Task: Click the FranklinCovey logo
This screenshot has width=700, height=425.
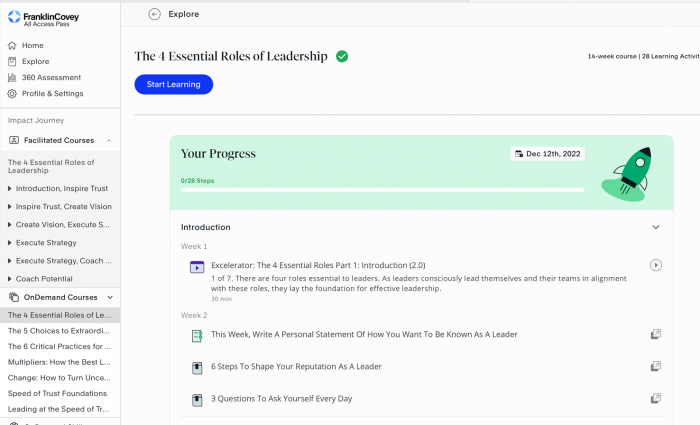Action: (x=43, y=18)
